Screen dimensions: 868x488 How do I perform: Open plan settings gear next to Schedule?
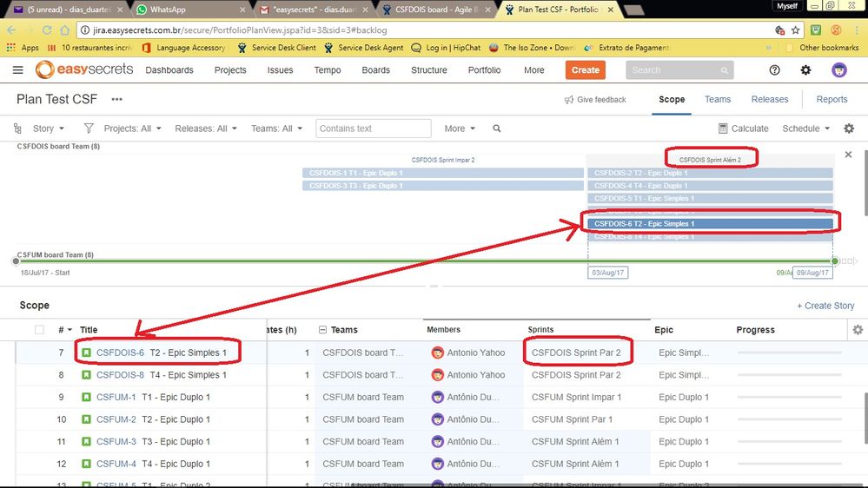point(849,129)
